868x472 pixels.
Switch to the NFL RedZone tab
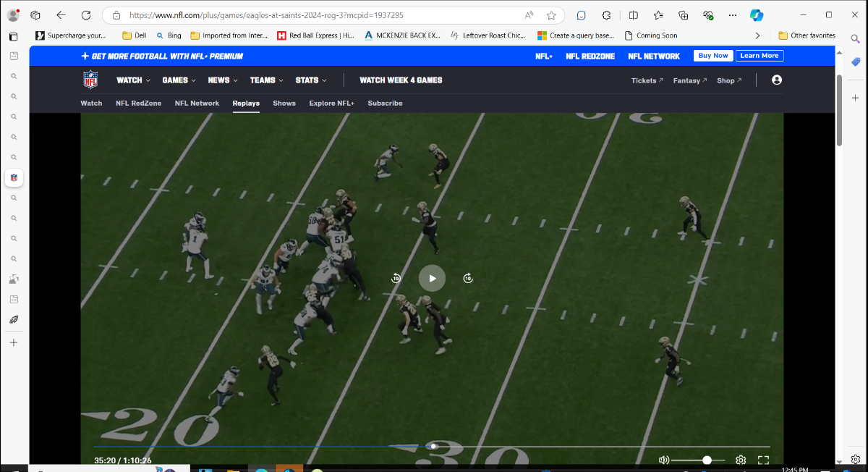(x=138, y=103)
